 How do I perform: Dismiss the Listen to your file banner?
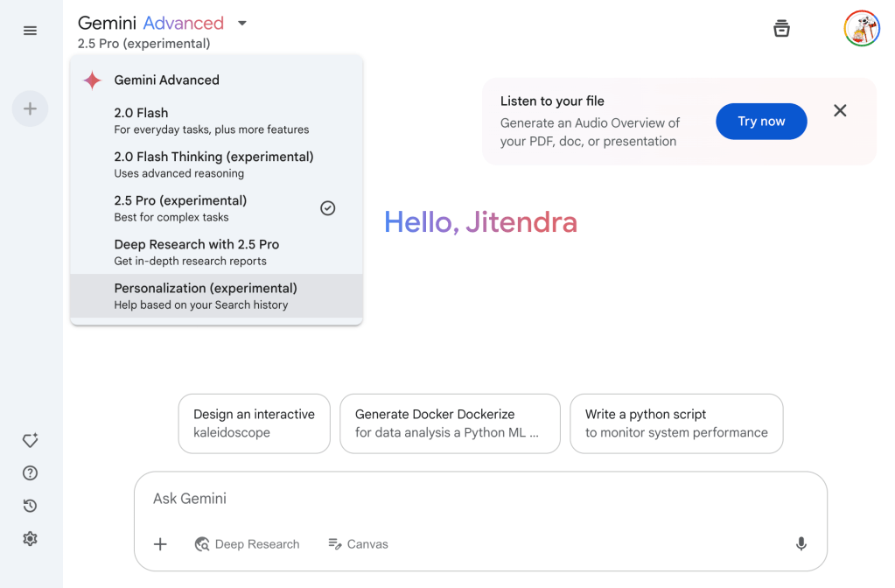[x=840, y=110]
